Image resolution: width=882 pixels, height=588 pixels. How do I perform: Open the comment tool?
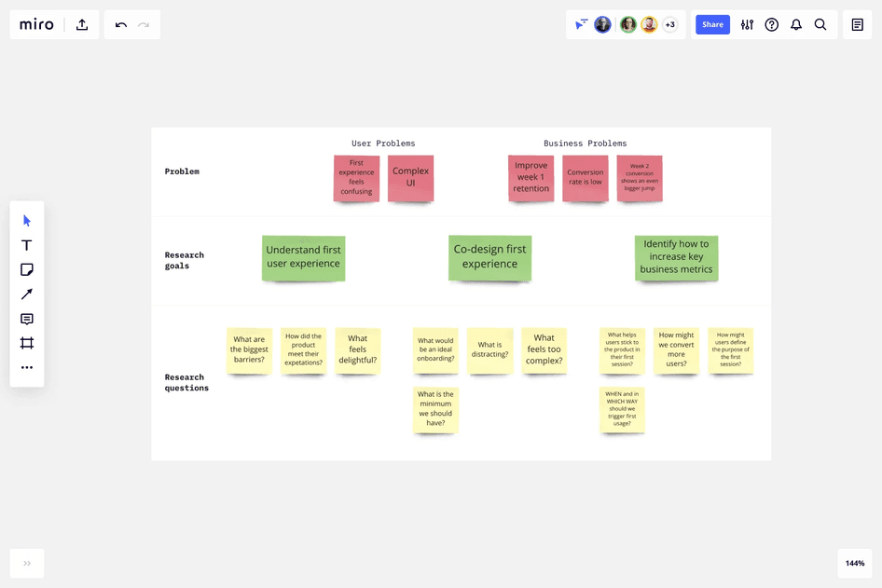(26, 318)
